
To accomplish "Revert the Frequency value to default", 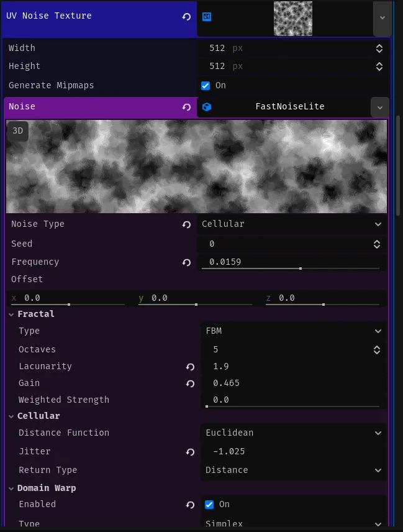I will [x=186, y=262].
